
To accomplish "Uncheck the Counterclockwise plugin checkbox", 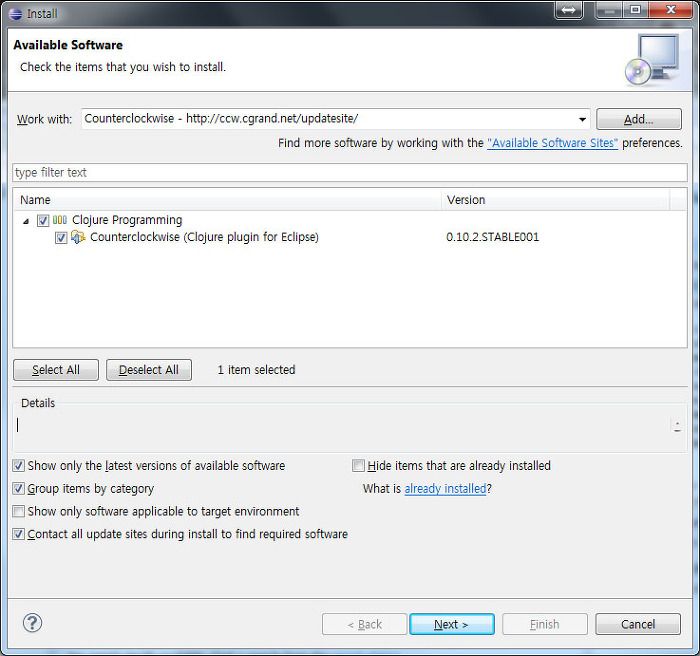I will 61,238.
